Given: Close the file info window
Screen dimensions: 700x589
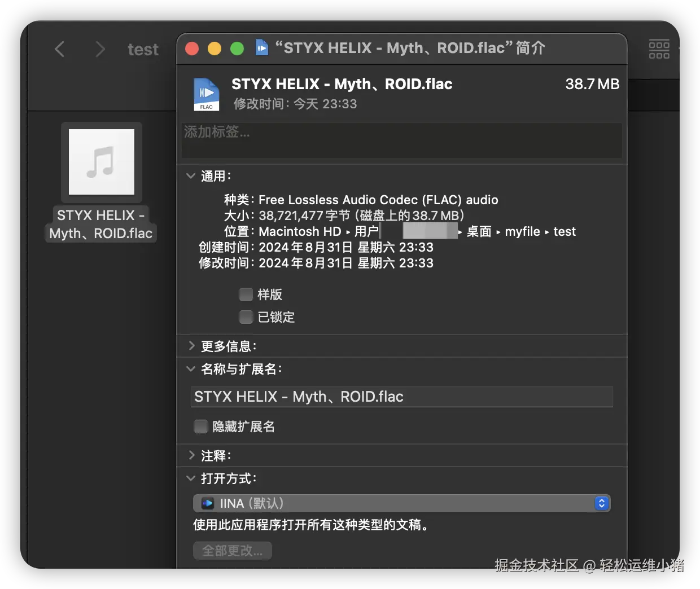Looking at the screenshot, I should pos(192,49).
